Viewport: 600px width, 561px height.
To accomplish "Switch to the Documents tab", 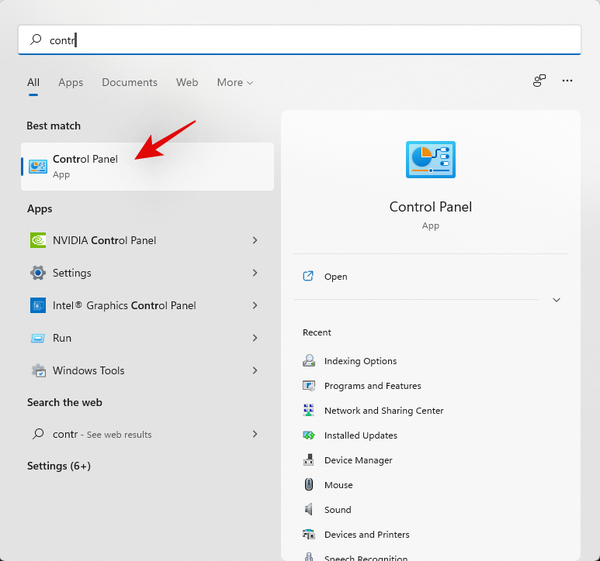I will click(x=129, y=82).
